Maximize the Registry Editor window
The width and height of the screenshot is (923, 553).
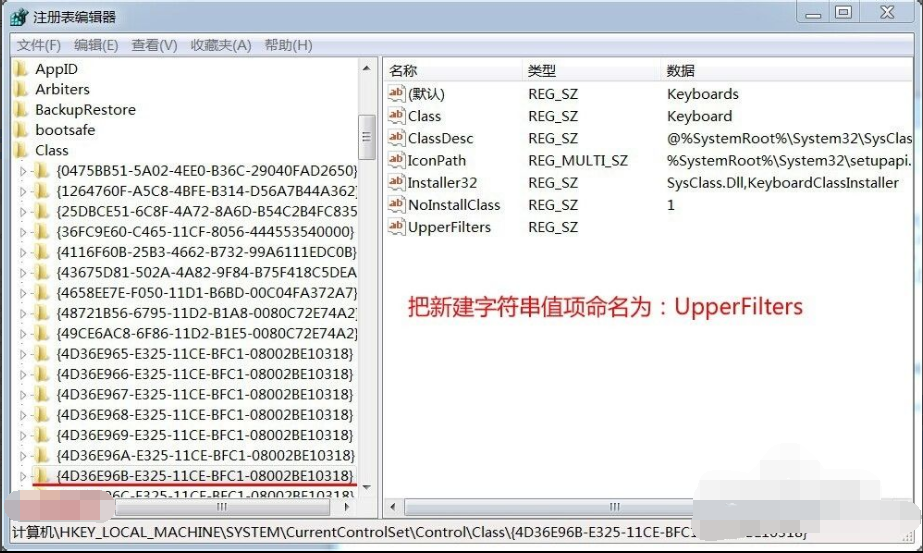[843, 12]
